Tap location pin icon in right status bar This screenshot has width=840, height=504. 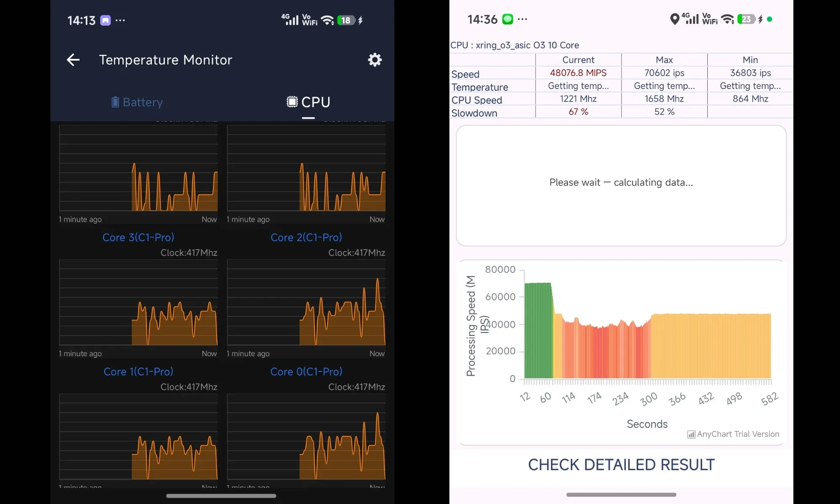pos(675,19)
